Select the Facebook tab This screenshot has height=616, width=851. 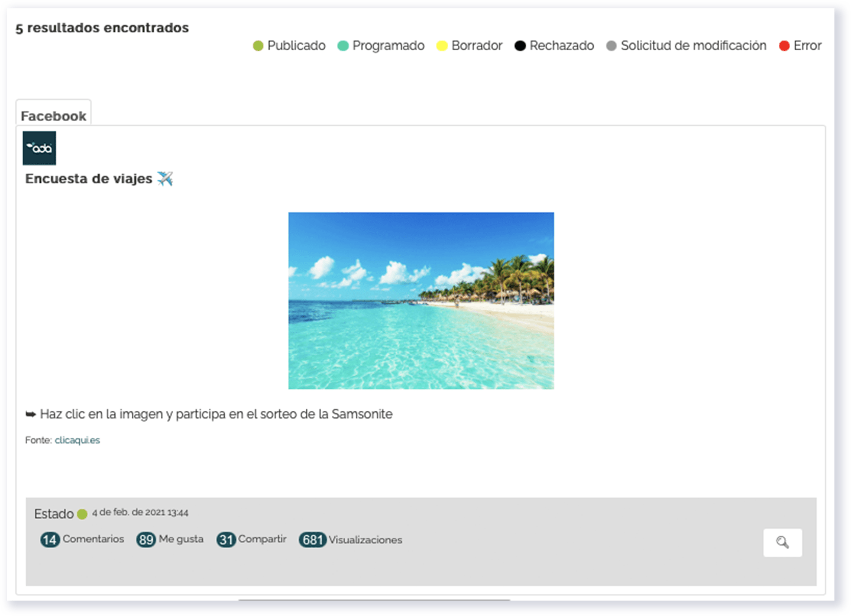[x=53, y=114]
